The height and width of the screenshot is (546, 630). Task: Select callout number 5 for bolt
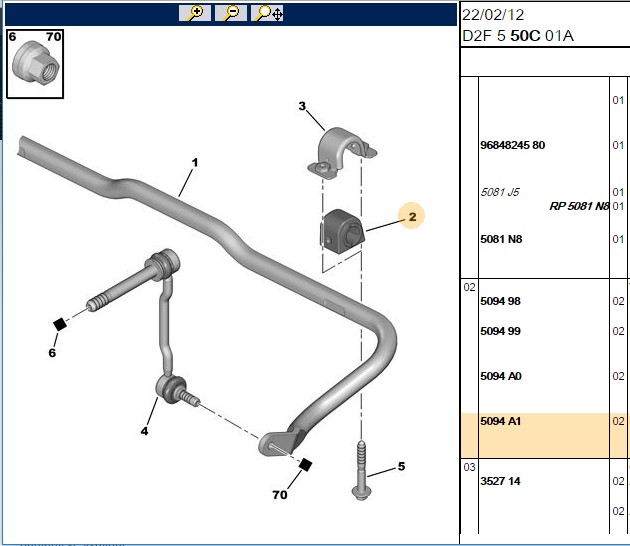click(401, 466)
